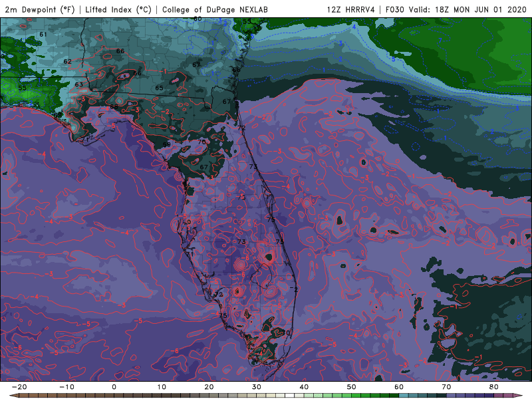Viewport: 532px width, 399px height.
Task: Click the 60 label on the color scale
Action: 399,387
